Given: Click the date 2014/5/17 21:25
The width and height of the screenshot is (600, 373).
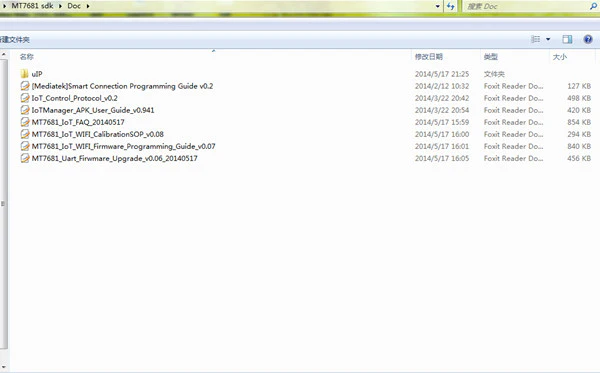Looking at the screenshot, I should click(442, 74).
